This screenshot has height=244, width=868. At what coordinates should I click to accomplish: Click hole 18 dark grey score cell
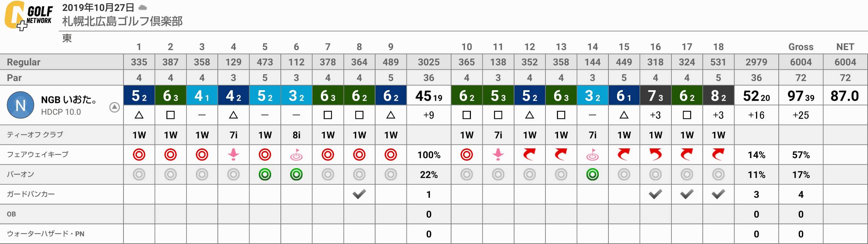[x=718, y=96]
